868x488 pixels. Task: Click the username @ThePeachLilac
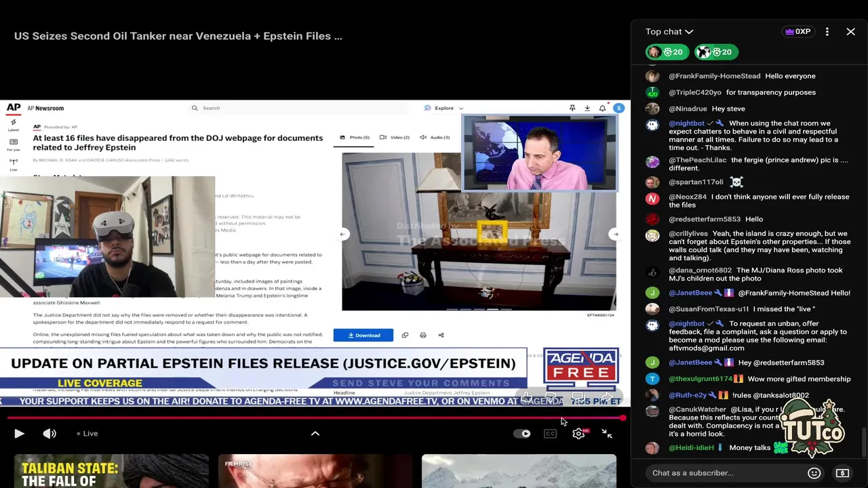click(697, 160)
